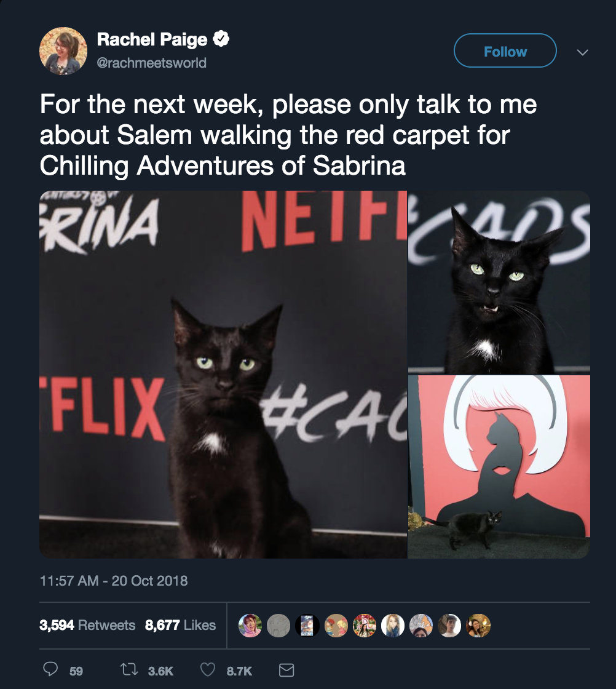Follow Rachel Paige

pos(505,51)
